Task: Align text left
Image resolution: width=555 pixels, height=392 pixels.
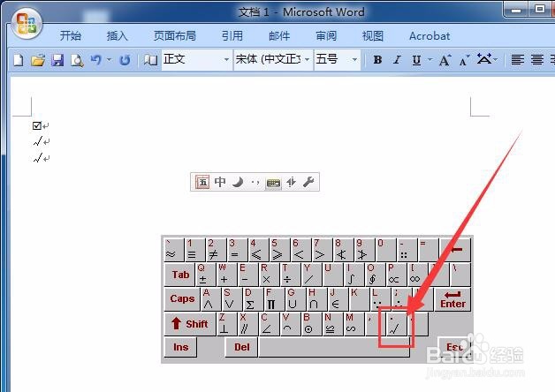Action: point(518,60)
